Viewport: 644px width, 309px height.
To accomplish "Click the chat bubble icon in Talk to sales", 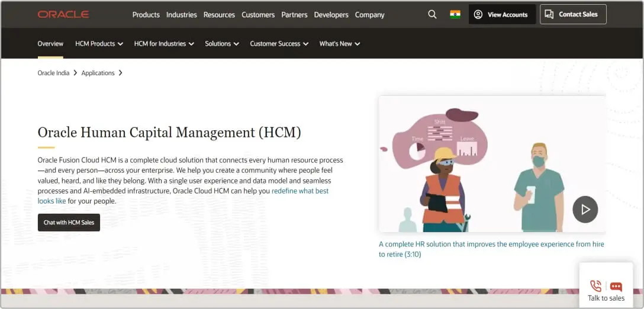I will [x=616, y=287].
